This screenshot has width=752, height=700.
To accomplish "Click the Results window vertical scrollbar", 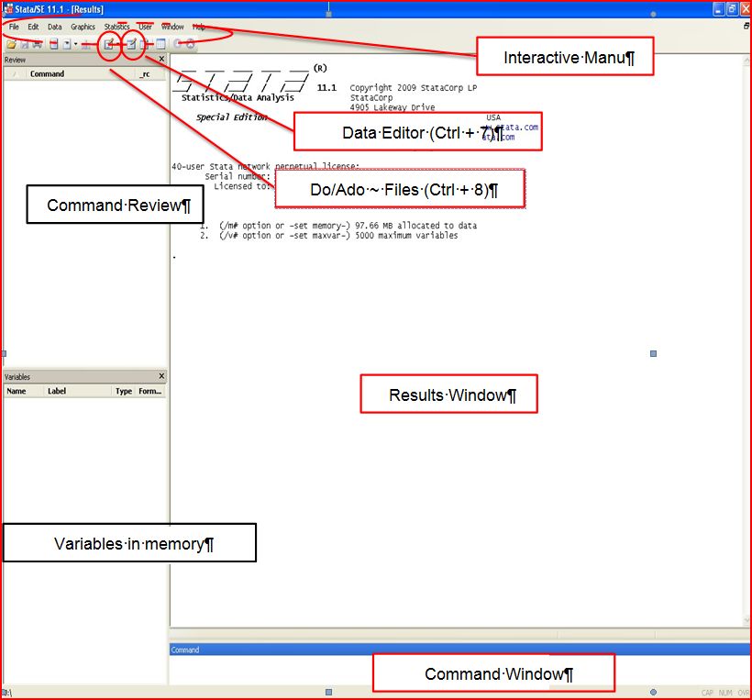I will [747, 339].
